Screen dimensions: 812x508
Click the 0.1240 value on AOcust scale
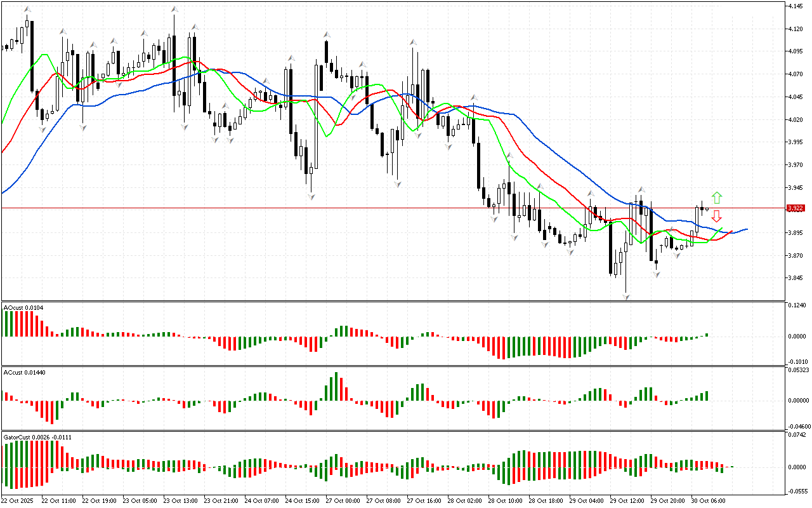797,306
